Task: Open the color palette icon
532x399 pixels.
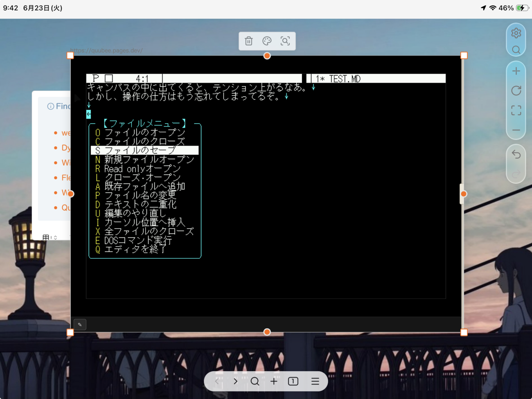Action: 267,41
